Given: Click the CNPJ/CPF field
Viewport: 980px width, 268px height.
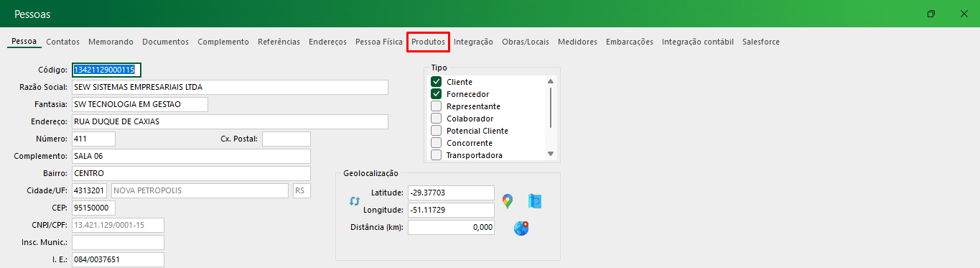Looking at the screenshot, I should coord(118,225).
